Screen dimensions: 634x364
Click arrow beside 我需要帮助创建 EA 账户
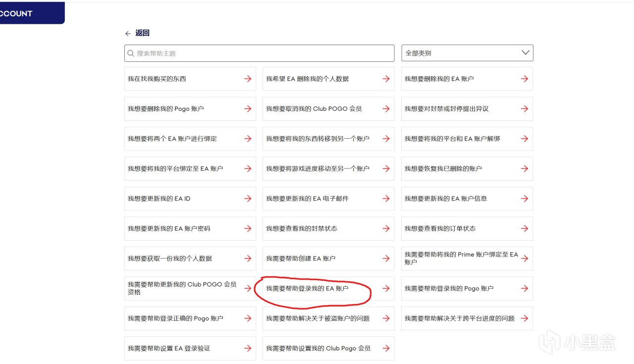386,259
